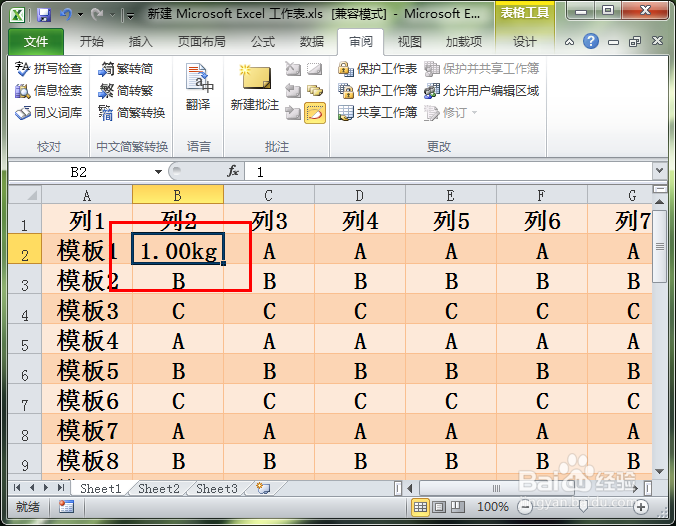The image size is (676, 526).
Task: Switch to Normal view button
Action: [420, 507]
